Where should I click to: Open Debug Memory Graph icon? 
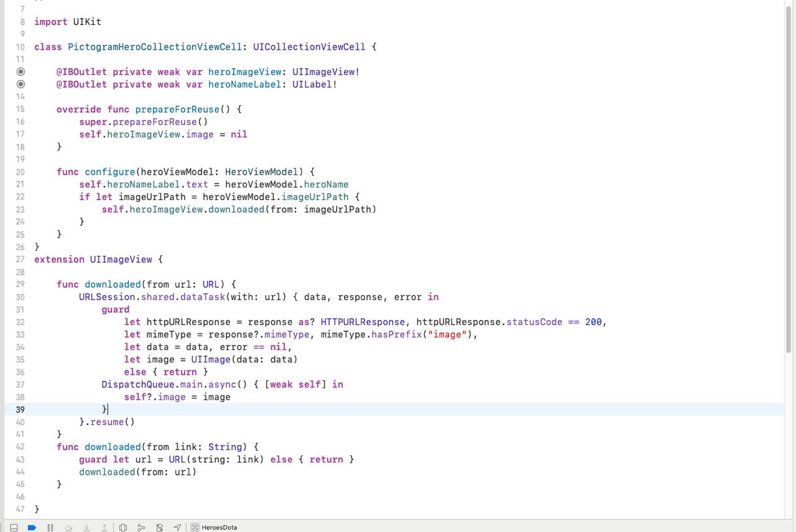pyautogui.click(x=141, y=528)
